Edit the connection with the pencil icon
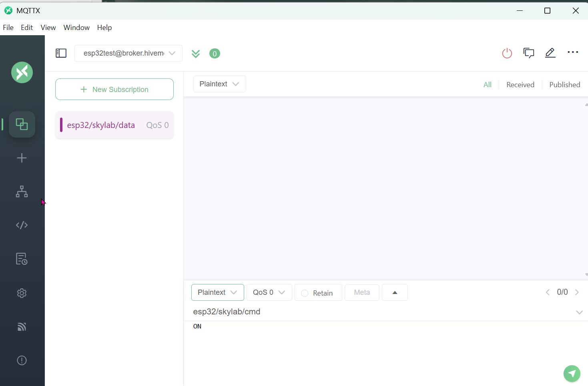The width and height of the screenshot is (588, 386). 550,53
